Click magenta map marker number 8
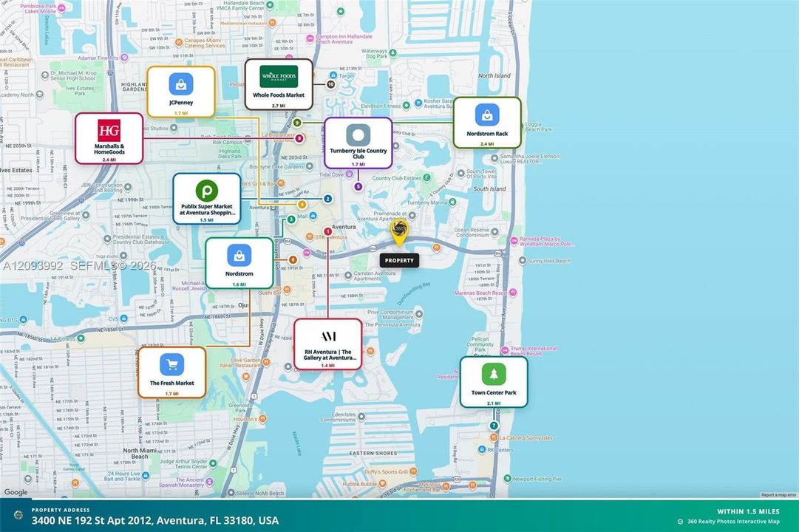The image size is (799, 532). pyautogui.click(x=299, y=138)
